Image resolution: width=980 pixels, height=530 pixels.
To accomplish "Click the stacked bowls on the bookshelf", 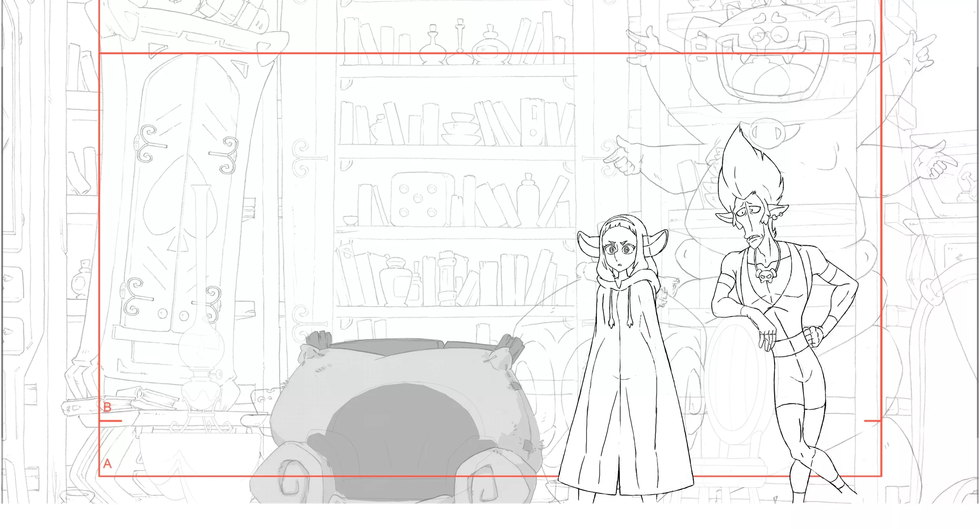I will pos(461,128).
